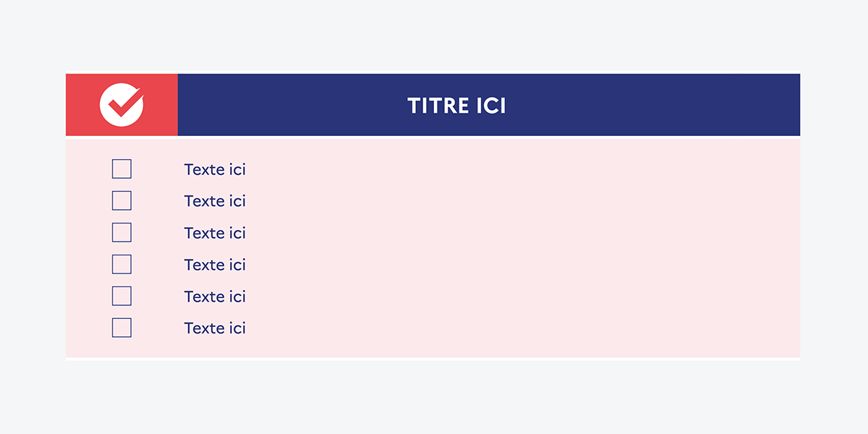The height and width of the screenshot is (434, 868).
Task: Mark the fifth checkbox in the list
Action: pyautogui.click(x=122, y=296)
